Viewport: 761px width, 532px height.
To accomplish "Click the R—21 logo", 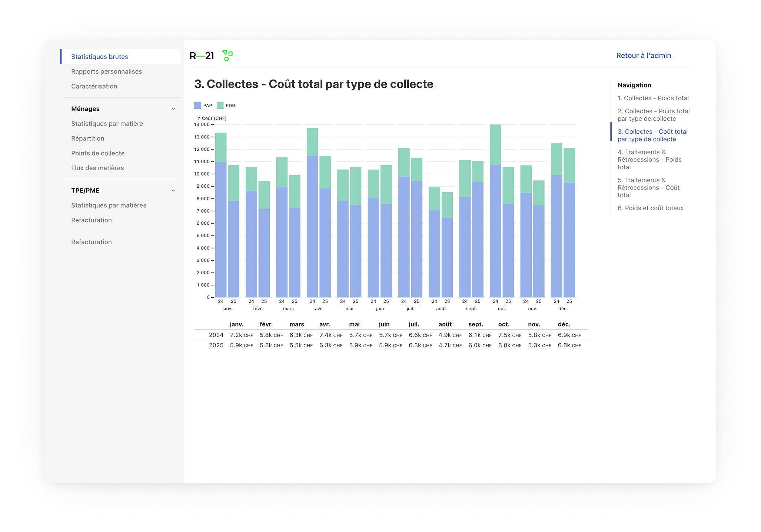I will pos(202,56).
